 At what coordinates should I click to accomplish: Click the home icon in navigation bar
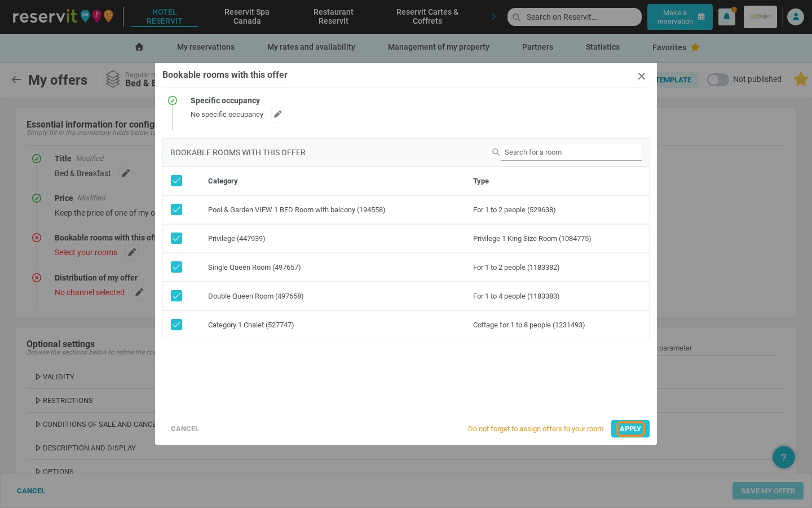click(139, 47)
